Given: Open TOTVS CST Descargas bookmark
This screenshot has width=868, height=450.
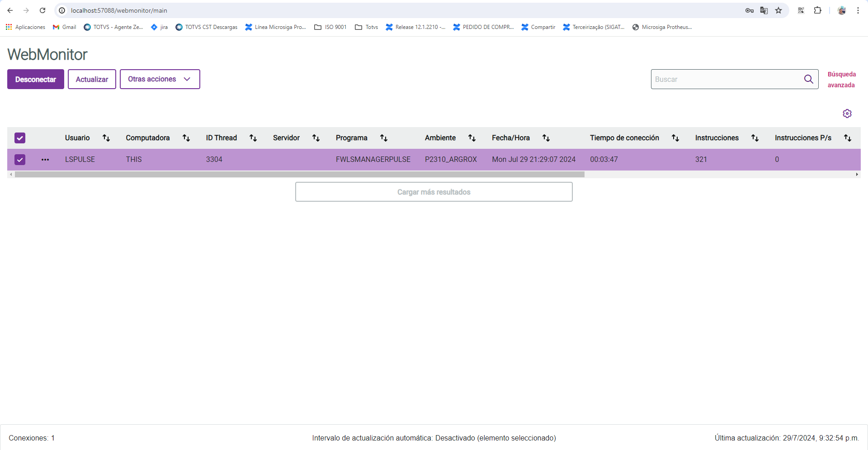Looking at the screenshot, I should 207,27.
